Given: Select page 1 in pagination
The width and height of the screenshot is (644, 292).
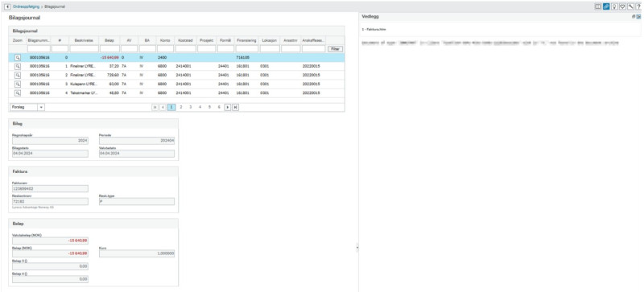Looking at the screenshot, I should pyautogui.click(x=171, y=107).
